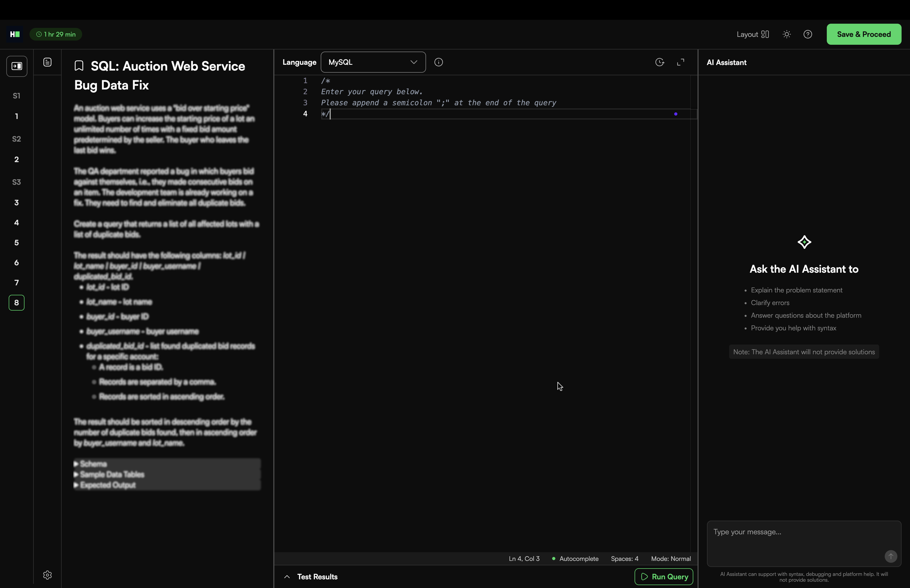Open the MySQL language dropdown
The width and height of the screenshot is (910, 588).
(x=373, y=62)
